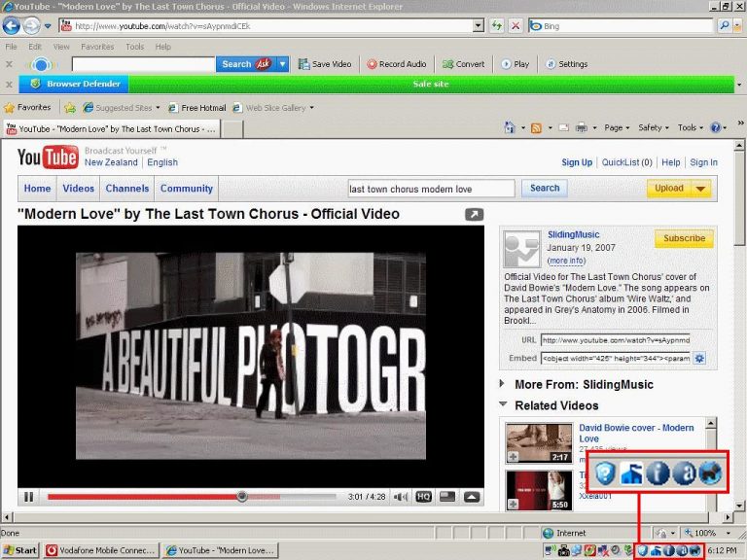Image resolution: width=747 pixels, height=560 pixels.
Task: Click the Bing search magnifier icon
Action: point(724,25)
